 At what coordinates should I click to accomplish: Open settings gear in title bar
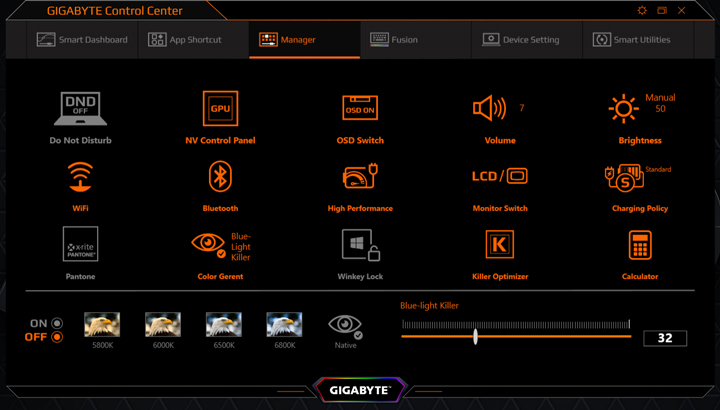(642, 10)
